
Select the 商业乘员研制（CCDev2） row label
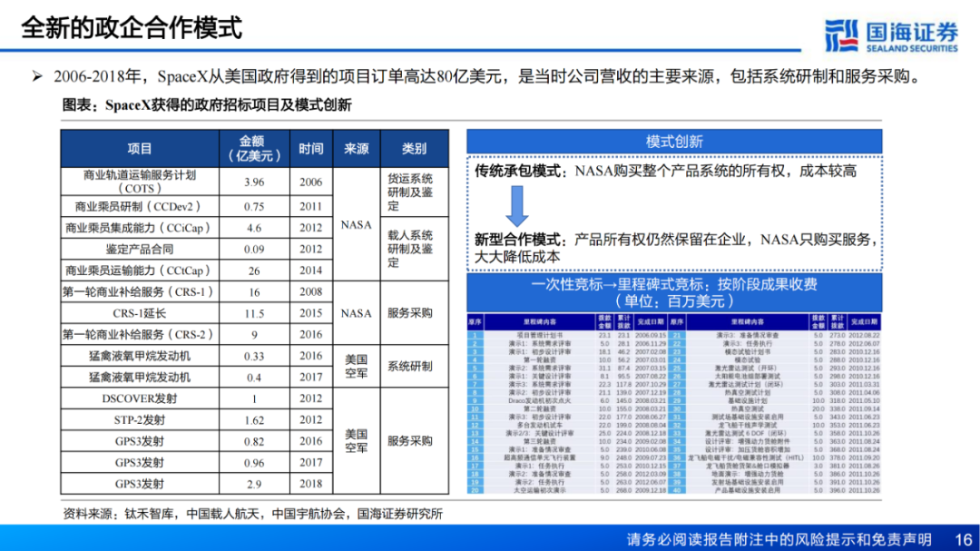click(x=140, y=206)
